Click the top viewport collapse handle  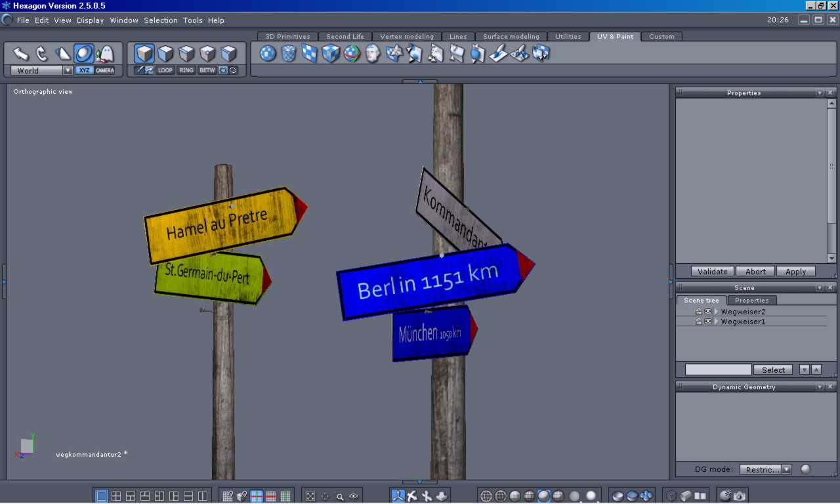pyautogui.click(x=419, y=82)
